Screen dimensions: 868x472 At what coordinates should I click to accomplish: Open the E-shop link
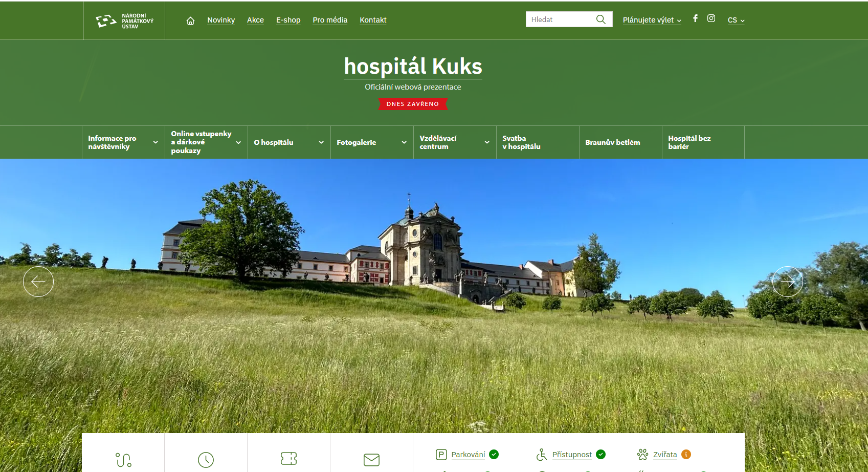point(288,20)
